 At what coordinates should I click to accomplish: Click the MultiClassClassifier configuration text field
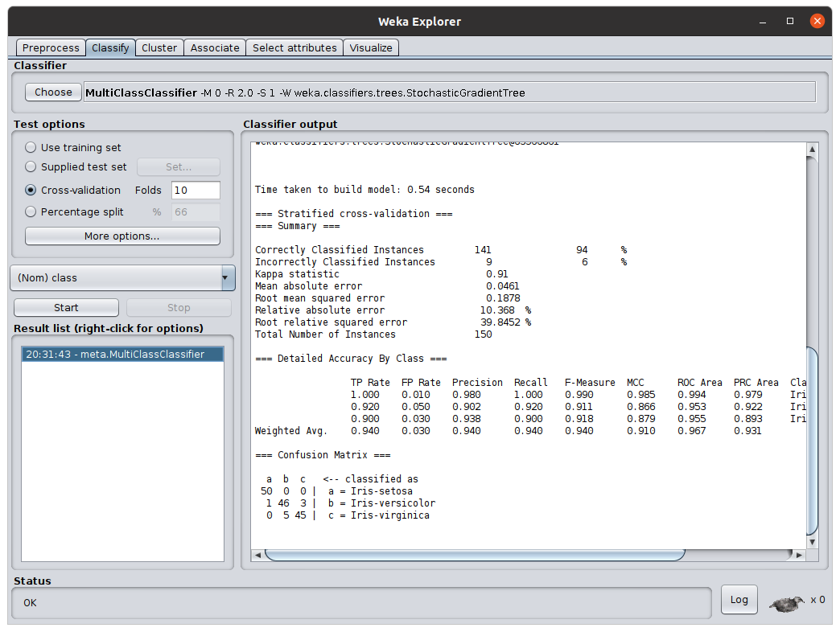[450, 92]
